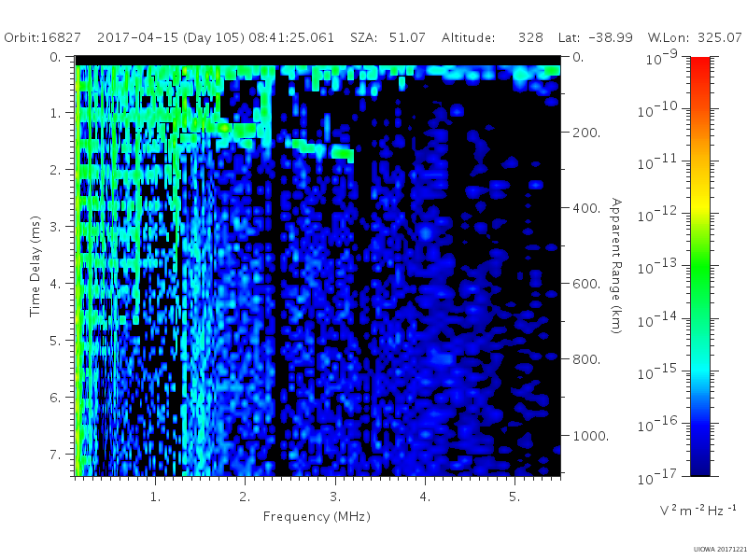This screenshot has width=747, height=560.
Task: Click the colorbar label 10⁻¹³
Action: [x=658, y=267]
